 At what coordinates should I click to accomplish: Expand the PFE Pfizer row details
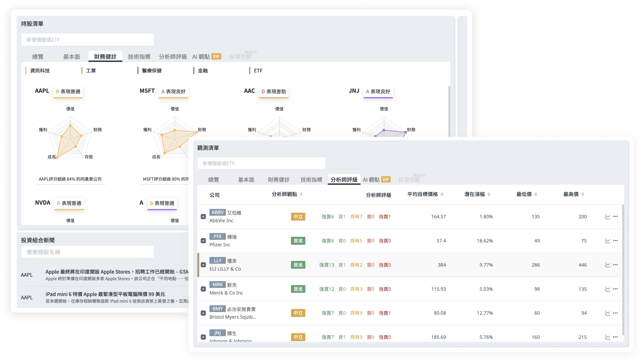203,241
